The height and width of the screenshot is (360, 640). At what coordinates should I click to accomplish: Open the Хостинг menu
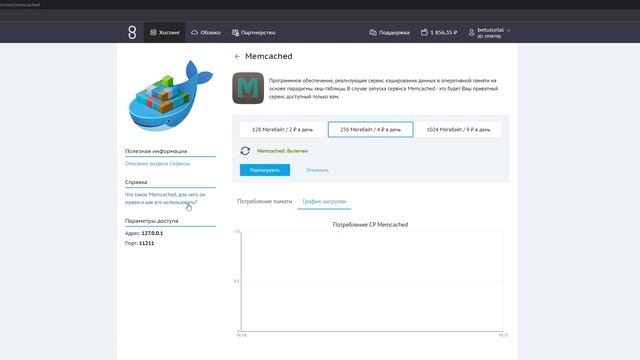click(x=164, y=32)
